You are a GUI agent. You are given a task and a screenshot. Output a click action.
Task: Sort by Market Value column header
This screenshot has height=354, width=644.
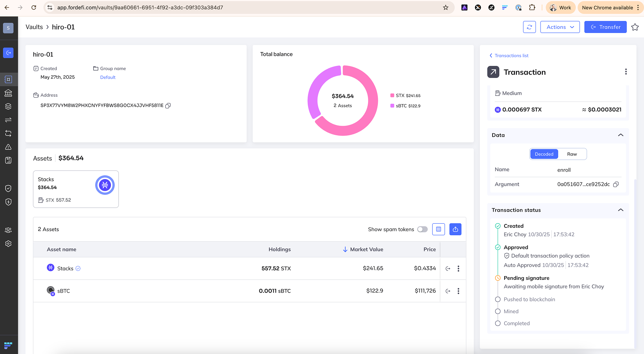click(x=366, y=249)
